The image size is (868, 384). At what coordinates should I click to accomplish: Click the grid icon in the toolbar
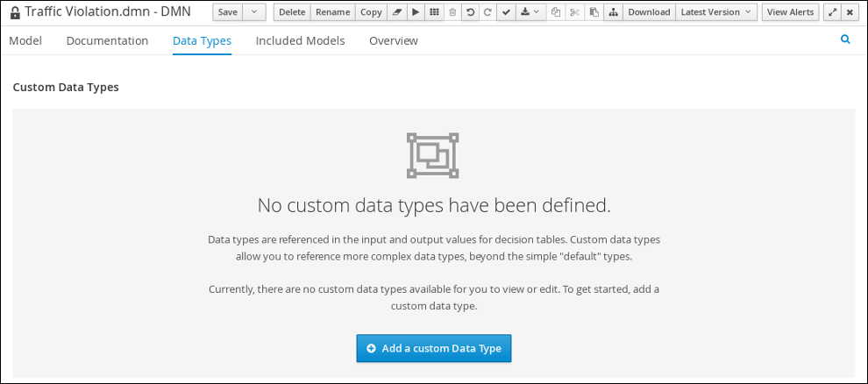pyautogui.click(x=434, y=12)
